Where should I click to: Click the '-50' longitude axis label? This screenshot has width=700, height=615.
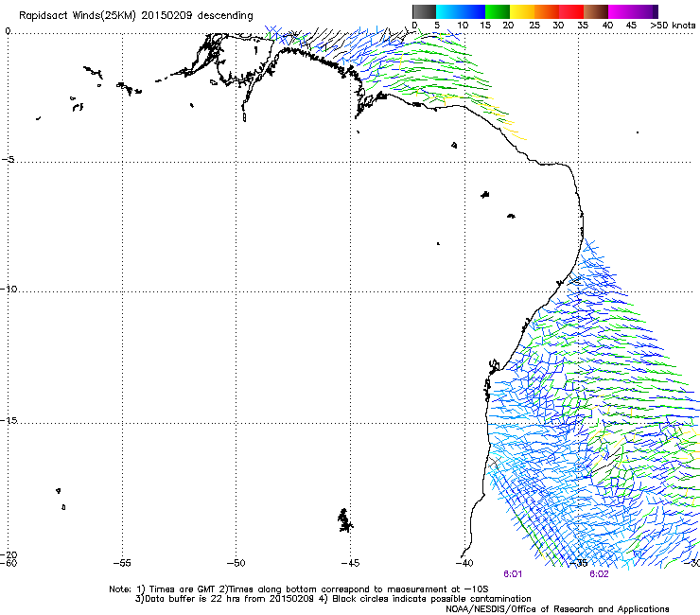[x=236, y=563]
